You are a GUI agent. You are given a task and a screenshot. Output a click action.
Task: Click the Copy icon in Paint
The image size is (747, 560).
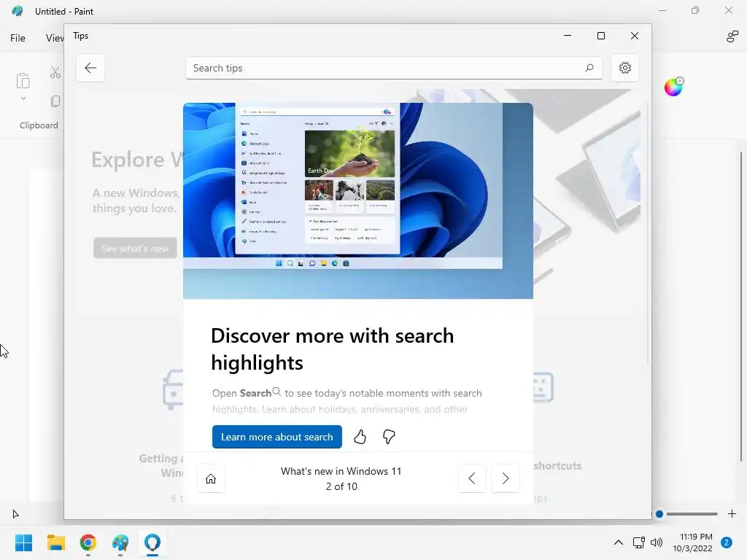[55, 101]
